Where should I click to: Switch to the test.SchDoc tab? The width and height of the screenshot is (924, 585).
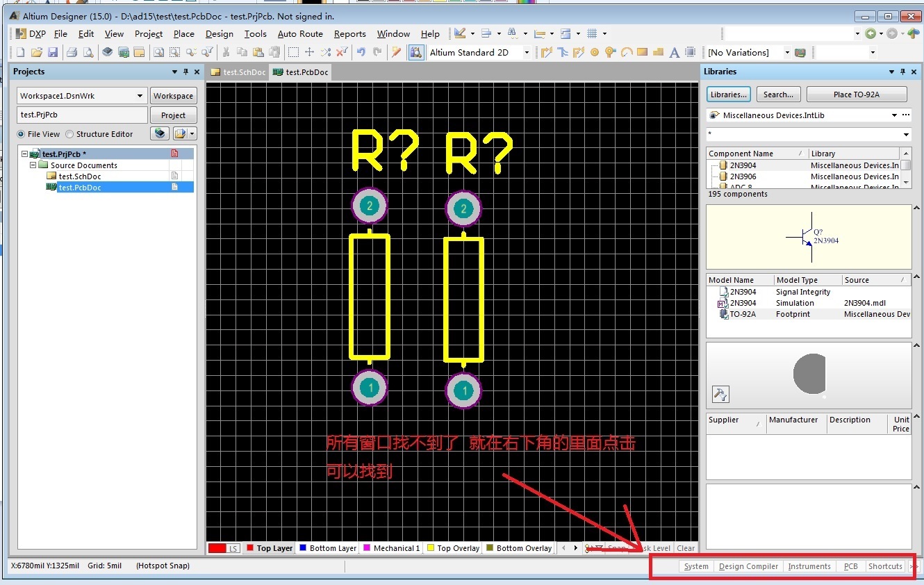[238, 72]
